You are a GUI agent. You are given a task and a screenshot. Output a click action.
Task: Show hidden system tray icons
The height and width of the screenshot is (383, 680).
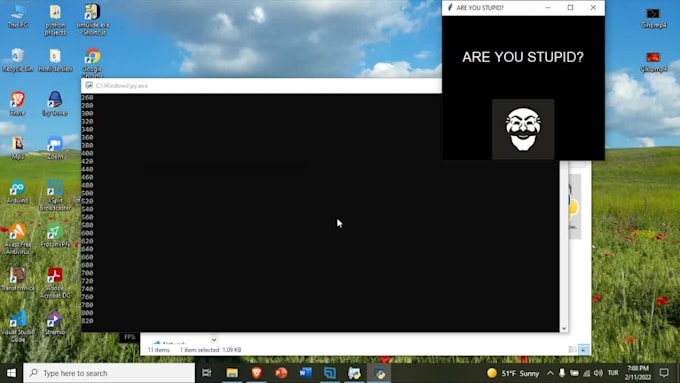550,373
